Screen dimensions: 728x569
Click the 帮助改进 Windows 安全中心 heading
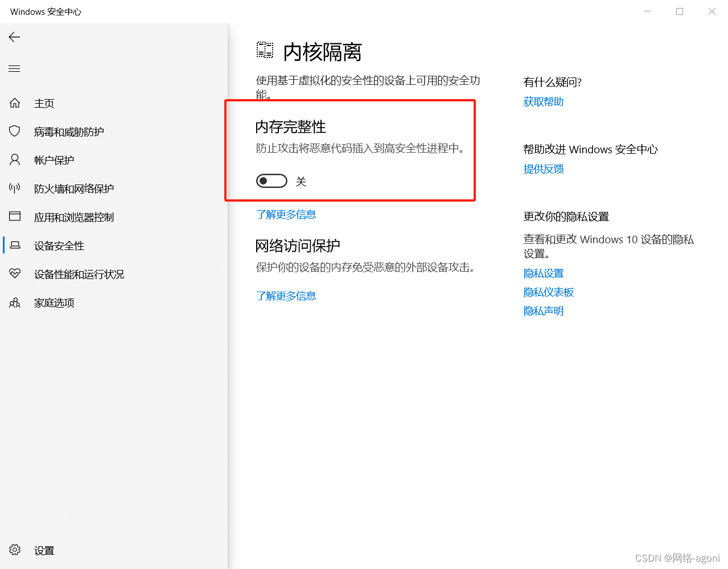591,149
